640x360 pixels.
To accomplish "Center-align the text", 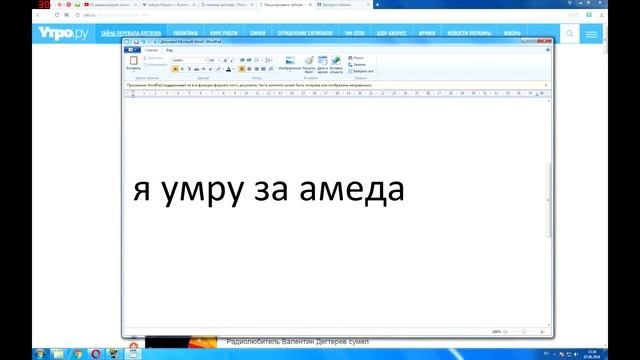I will (249, 69).
